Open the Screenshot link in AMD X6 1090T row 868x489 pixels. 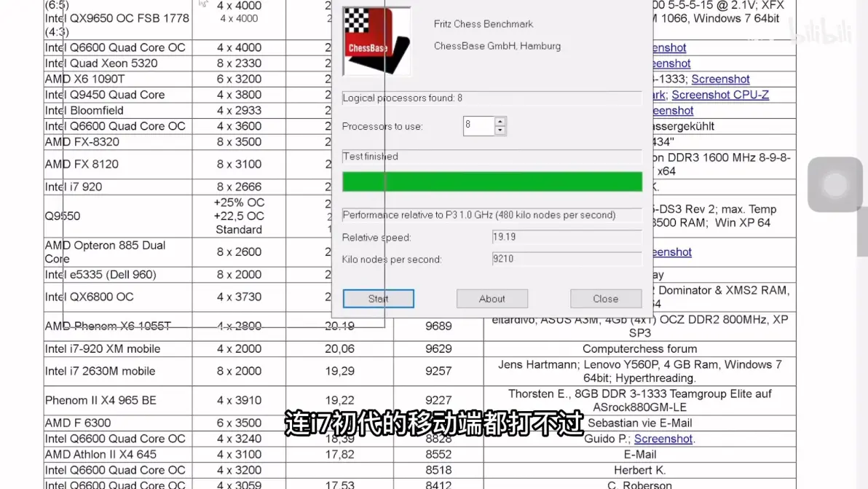(720, 79)
